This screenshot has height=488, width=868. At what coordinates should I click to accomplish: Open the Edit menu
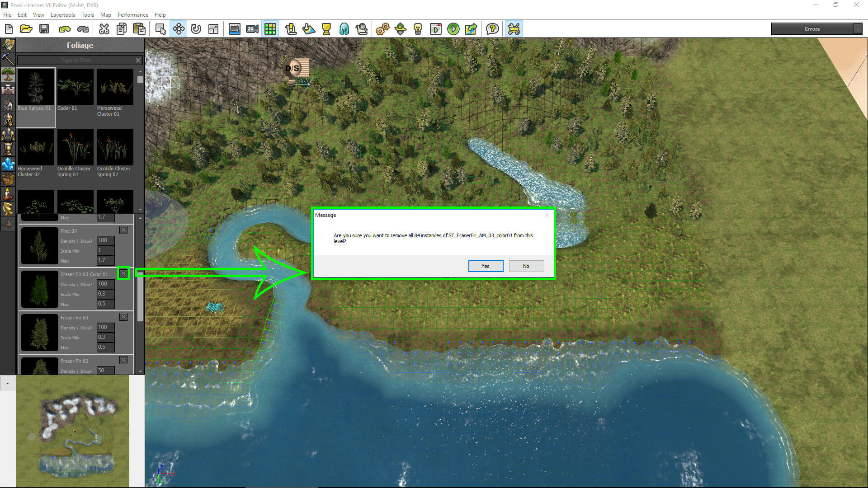pos(22,15)
